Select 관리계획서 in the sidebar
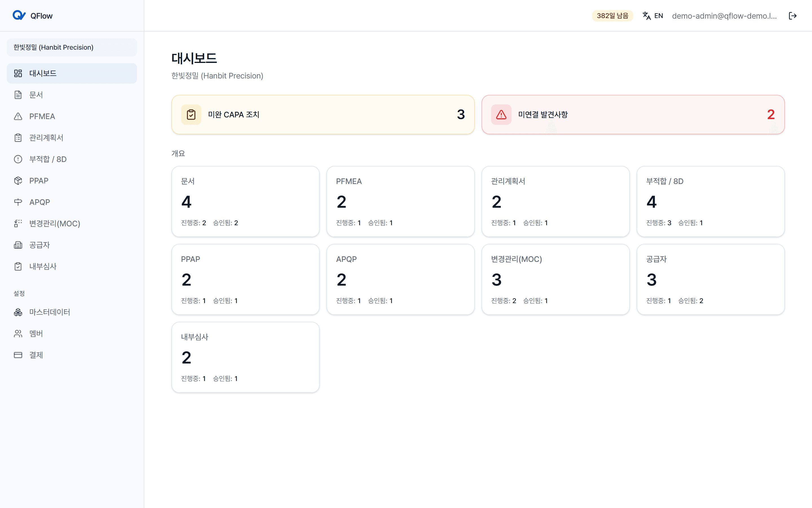This screenshot has width=812, height=508. [72, 138]
